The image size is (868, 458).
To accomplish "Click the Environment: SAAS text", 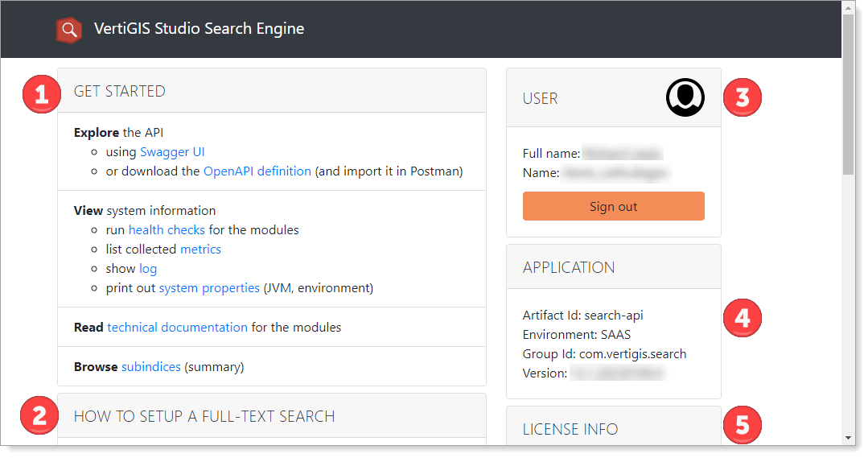I will [577, 335].
